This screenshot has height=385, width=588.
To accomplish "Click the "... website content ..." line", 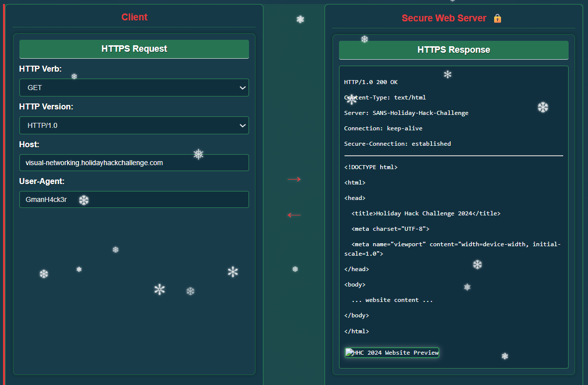I will click(x=392, y=300).
